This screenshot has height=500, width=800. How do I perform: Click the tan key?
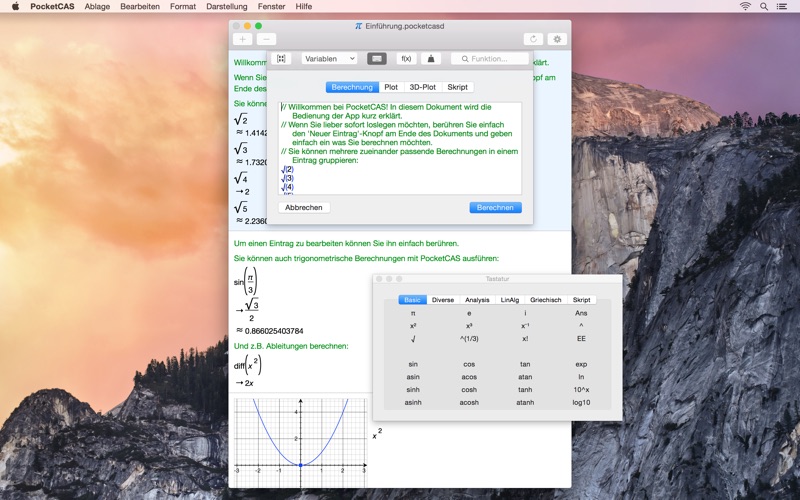point(525,364)
